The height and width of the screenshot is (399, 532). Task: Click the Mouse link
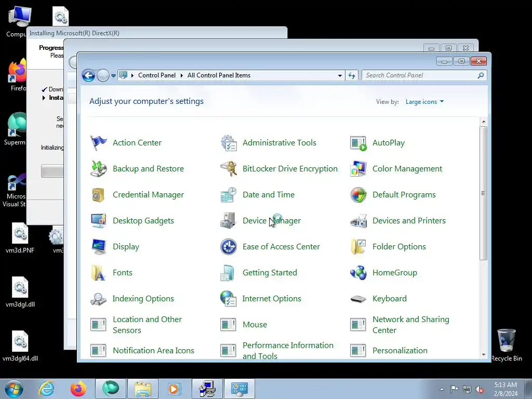coord(255,325)
